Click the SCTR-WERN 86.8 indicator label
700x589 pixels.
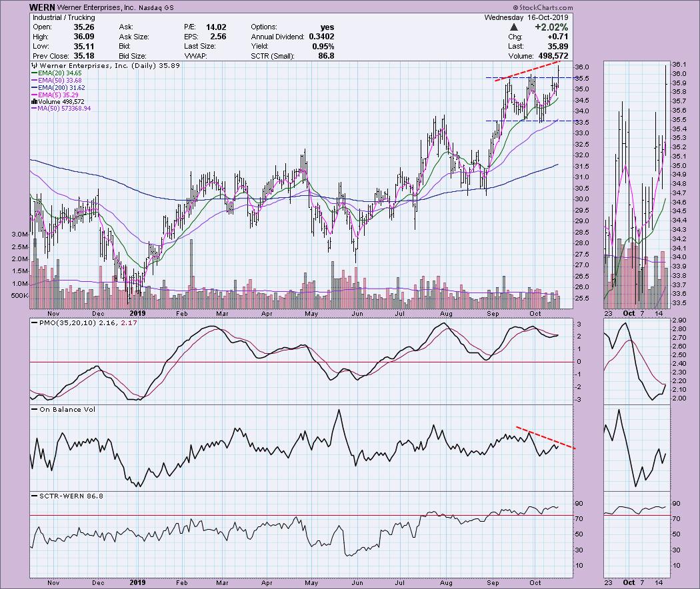[71, 496]
